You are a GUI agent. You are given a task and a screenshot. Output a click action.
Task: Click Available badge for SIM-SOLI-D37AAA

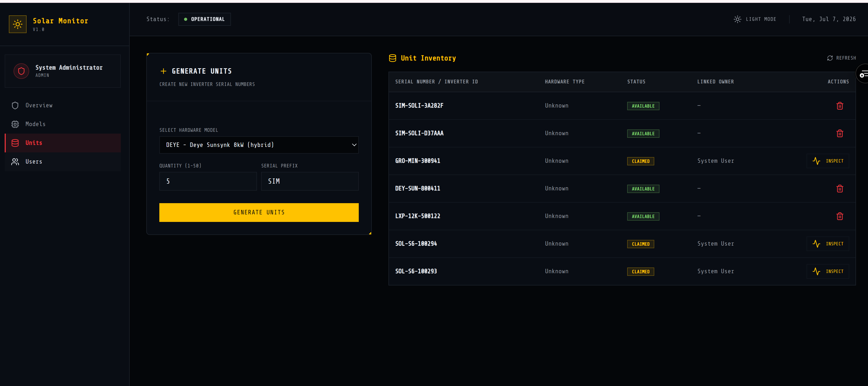[x=643, y=134]
